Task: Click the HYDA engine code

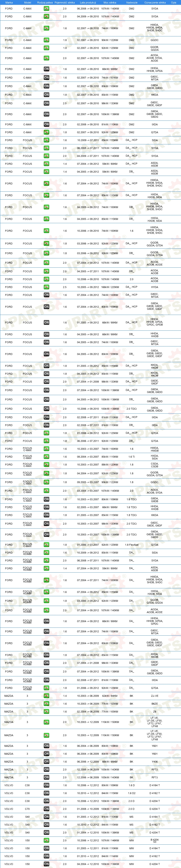Action: point(154,287)
